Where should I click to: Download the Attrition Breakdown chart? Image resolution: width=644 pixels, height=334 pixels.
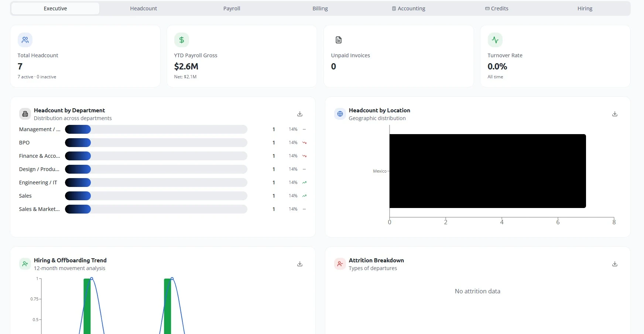[615, 264]
